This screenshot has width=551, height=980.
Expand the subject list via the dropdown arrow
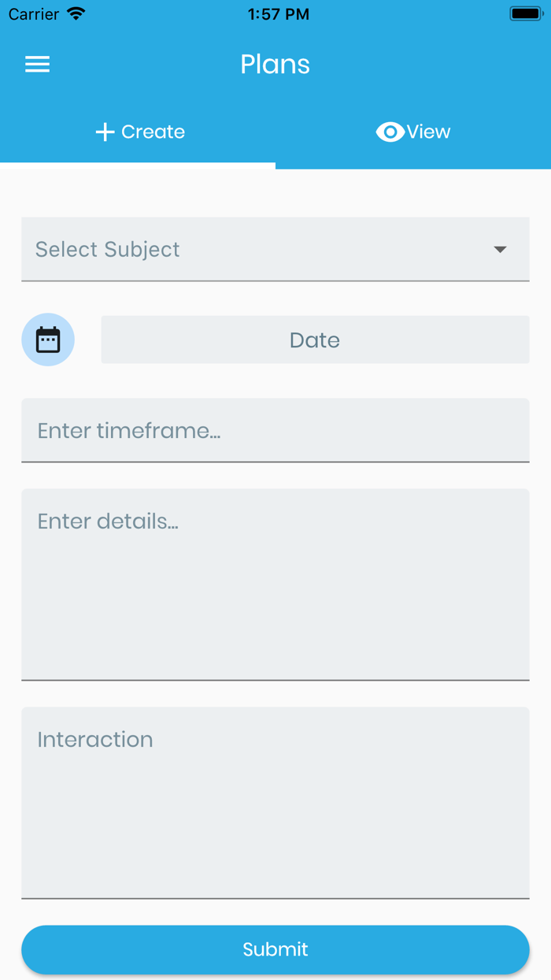coord(500,249)
